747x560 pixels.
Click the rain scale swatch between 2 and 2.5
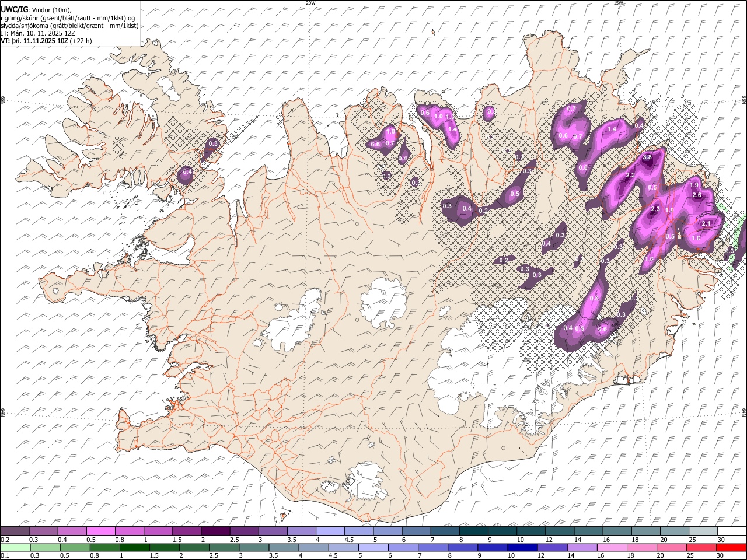tap(194, 547)
